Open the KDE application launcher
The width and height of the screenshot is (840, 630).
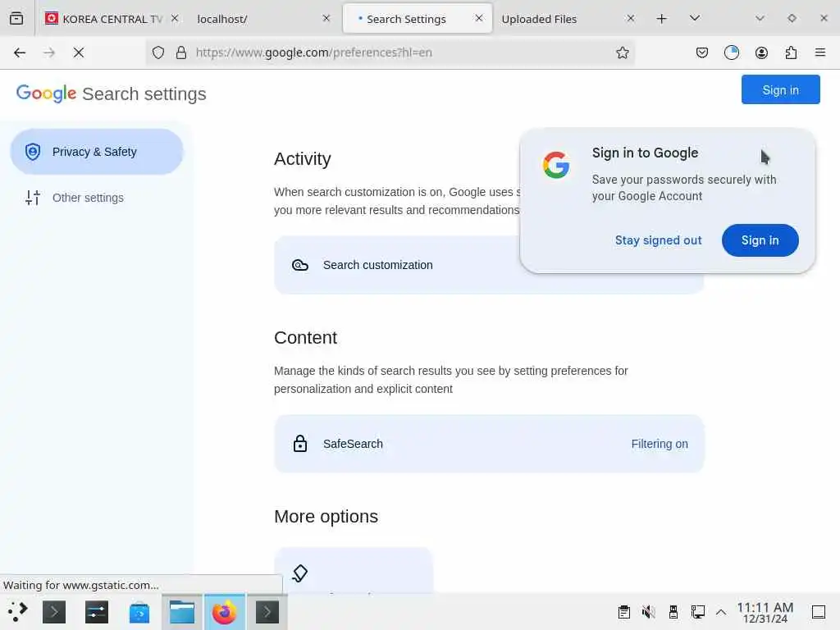[x=18, y=611]
